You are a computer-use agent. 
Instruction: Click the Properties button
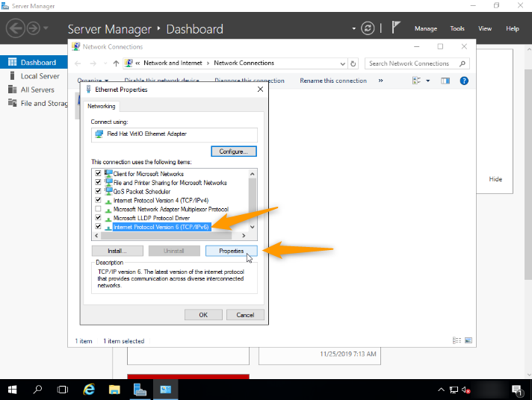[x=231, y=251]
